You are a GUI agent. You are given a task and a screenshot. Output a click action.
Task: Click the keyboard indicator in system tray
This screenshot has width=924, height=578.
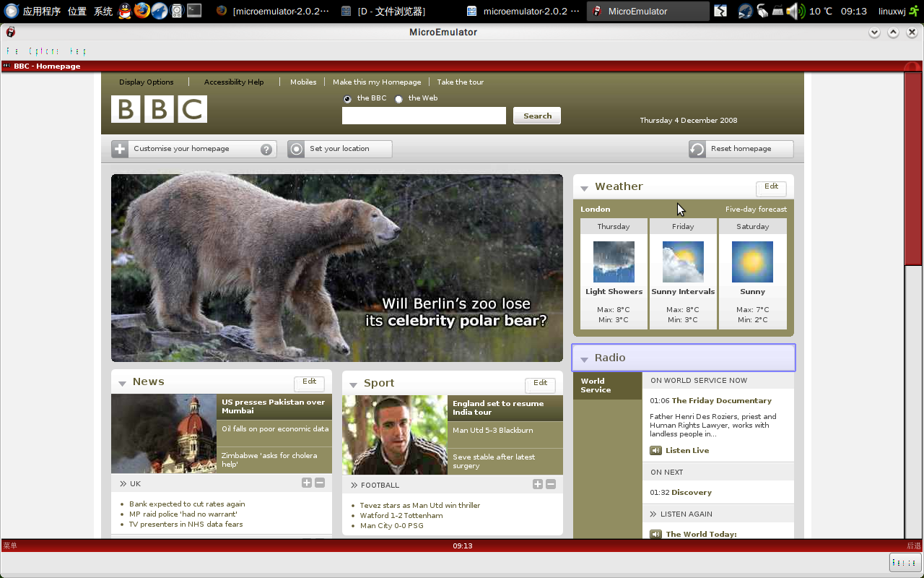778,11
